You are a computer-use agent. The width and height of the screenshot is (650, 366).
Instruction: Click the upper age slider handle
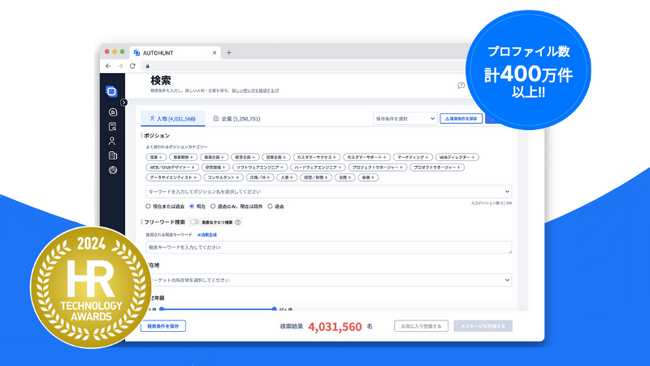point(274,309)
